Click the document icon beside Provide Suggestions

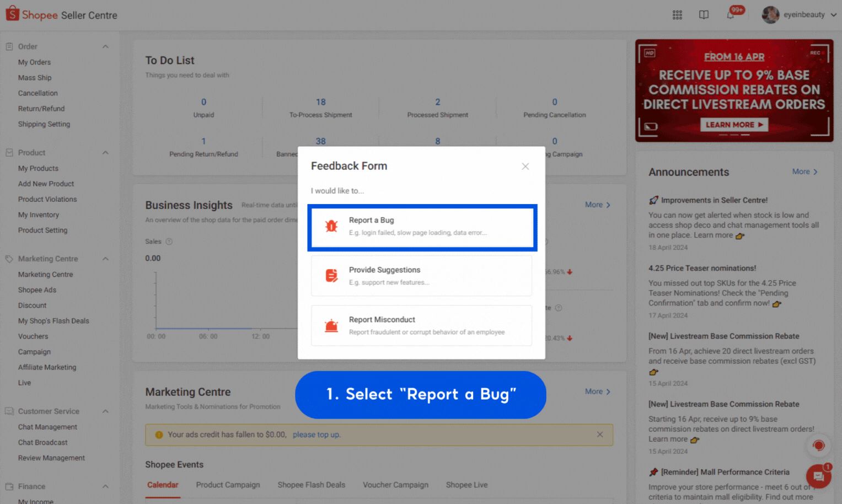coord(331,275)
